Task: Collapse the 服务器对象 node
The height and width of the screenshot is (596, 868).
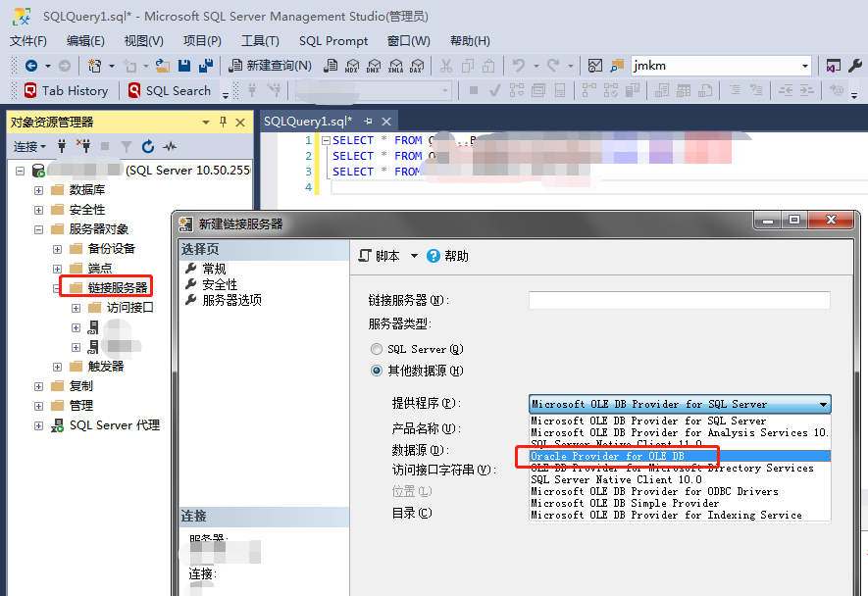Action: 39,229
